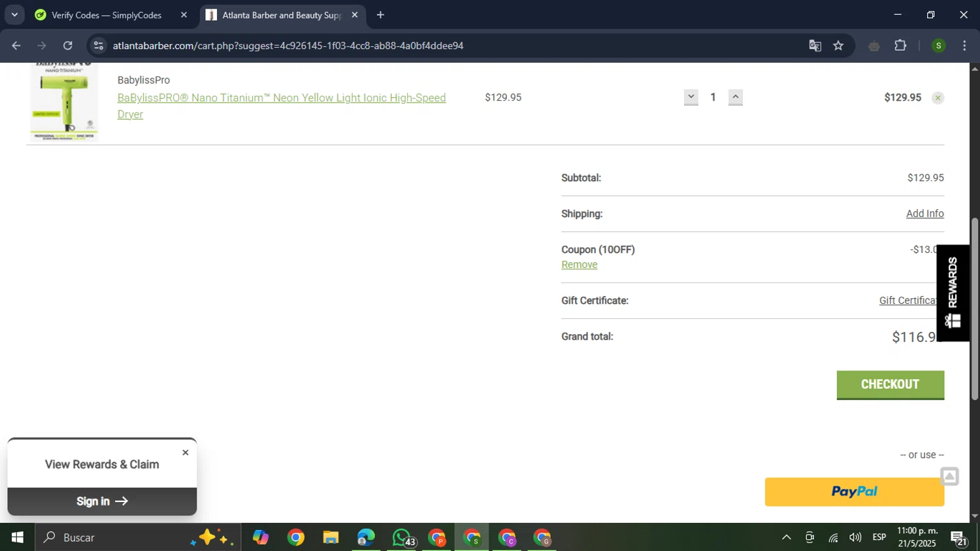Open File Explorer from the taskbar
Image resolution: width=980 pixels, height=551 pixels.
(331, 537)
